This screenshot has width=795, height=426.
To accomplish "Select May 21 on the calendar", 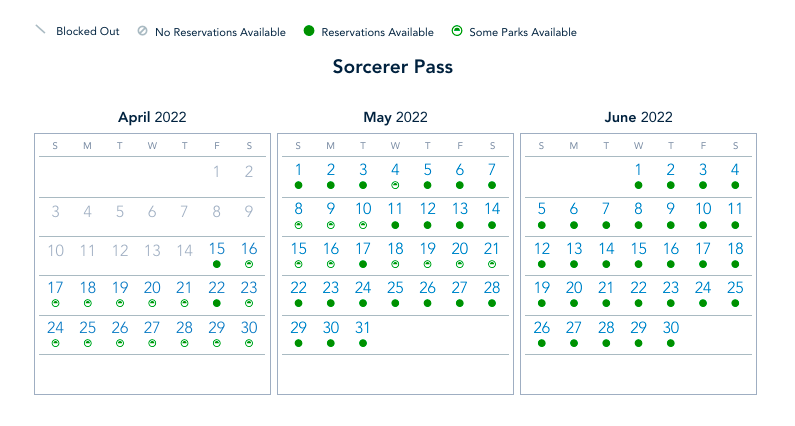I will coord(492,249).
